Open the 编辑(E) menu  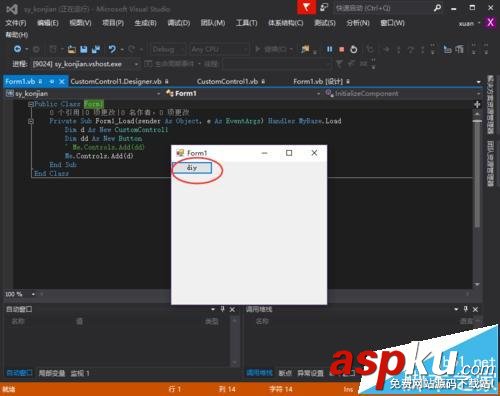(x=48, y=23)
